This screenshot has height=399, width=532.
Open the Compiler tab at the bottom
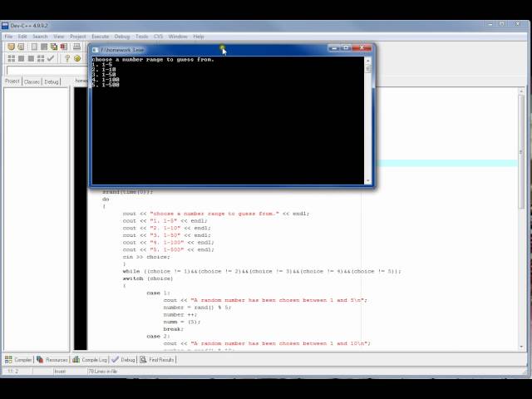(18, 360)
